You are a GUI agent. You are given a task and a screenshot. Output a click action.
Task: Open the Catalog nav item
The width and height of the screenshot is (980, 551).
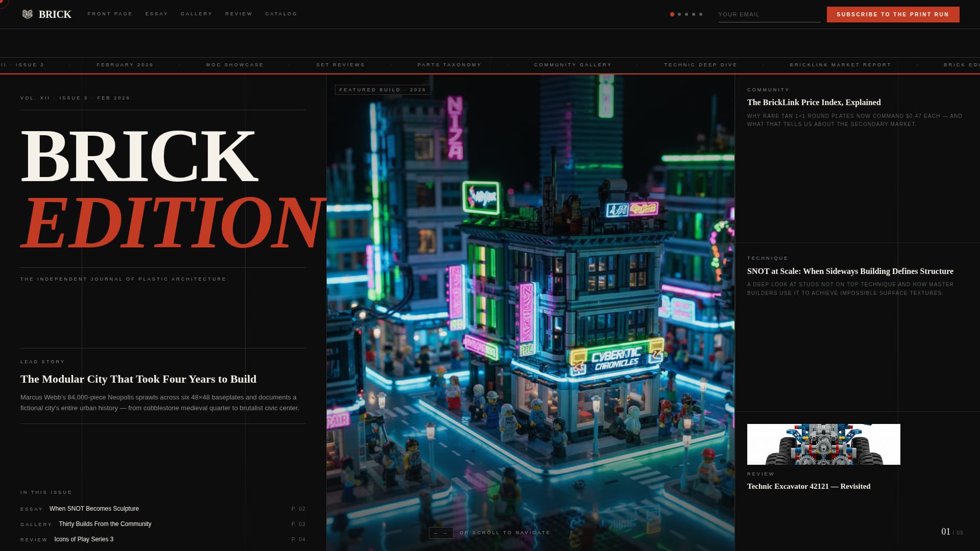click(281, 14)
